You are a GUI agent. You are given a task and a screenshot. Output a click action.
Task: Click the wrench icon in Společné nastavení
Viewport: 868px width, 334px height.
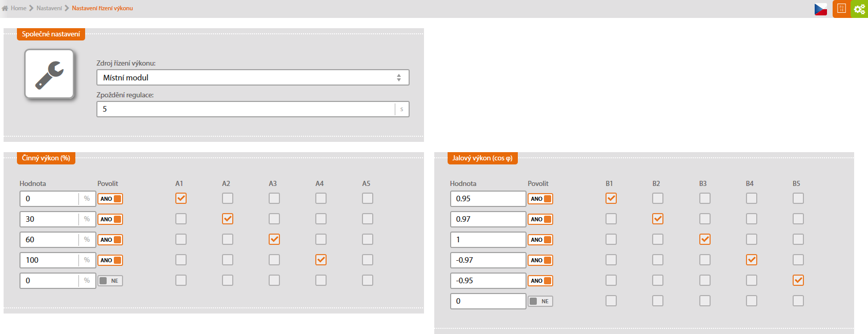(50, 74)
